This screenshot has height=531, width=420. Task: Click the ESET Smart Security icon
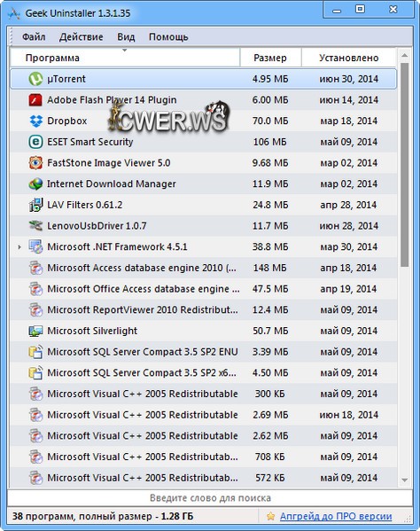(35, 142)
